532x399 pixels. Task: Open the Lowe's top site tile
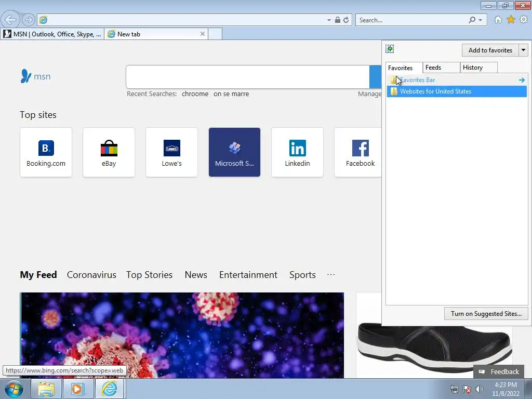(x=171, y=152)
